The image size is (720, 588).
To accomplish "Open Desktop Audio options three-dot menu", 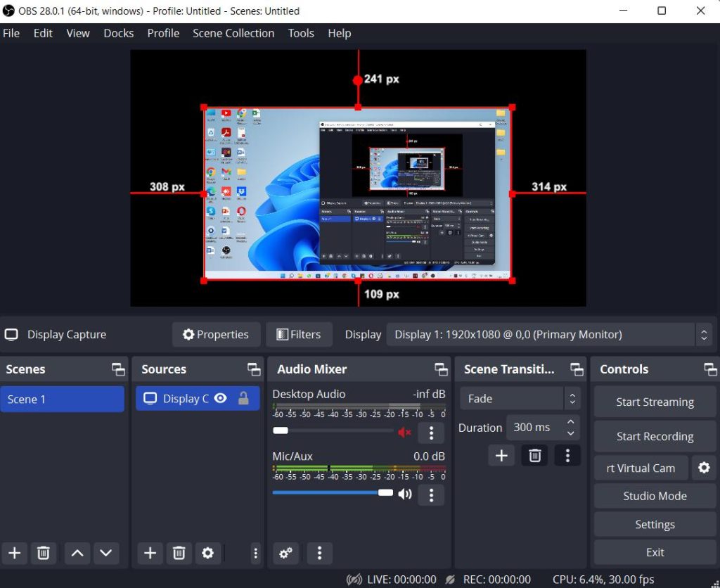I will [x=431, y=433].
